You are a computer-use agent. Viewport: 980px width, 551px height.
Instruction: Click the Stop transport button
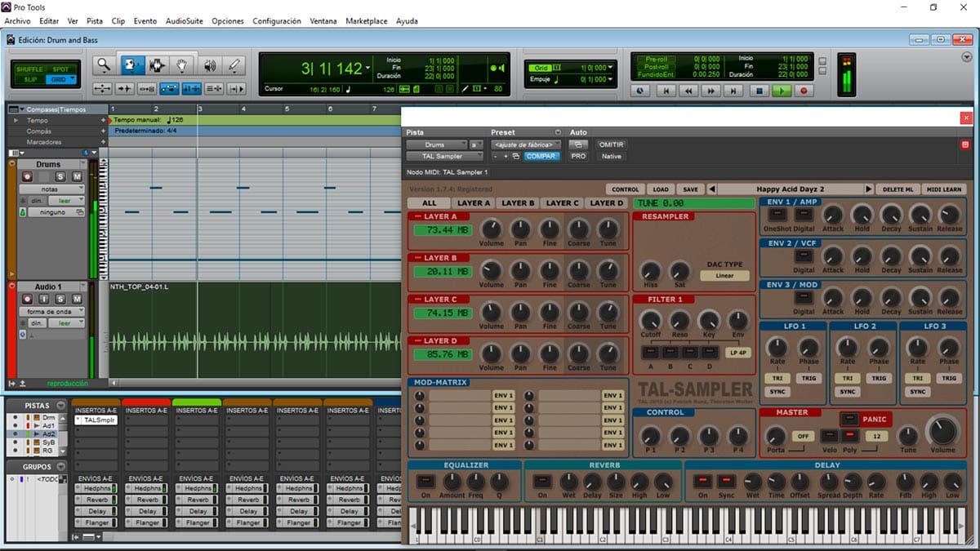pos(759,91)
